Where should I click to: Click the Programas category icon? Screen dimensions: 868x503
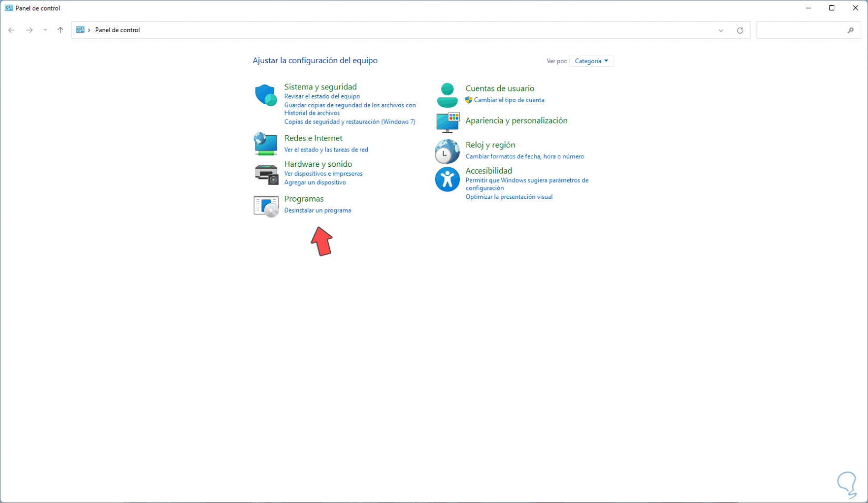click(266, 206)
